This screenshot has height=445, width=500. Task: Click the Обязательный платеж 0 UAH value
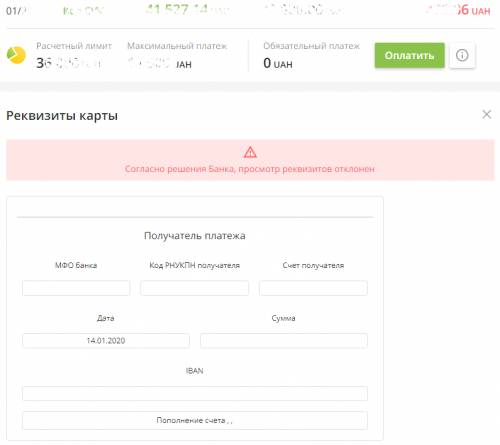click(x=278, y=63)
